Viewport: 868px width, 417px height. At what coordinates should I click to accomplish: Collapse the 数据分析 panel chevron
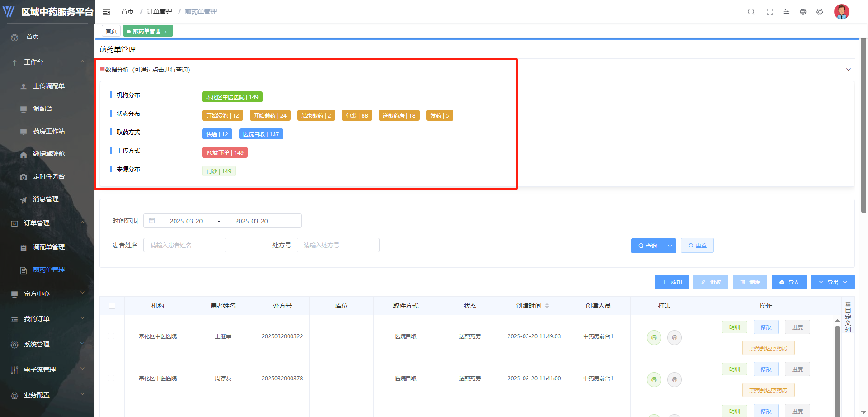coord(848,70)
